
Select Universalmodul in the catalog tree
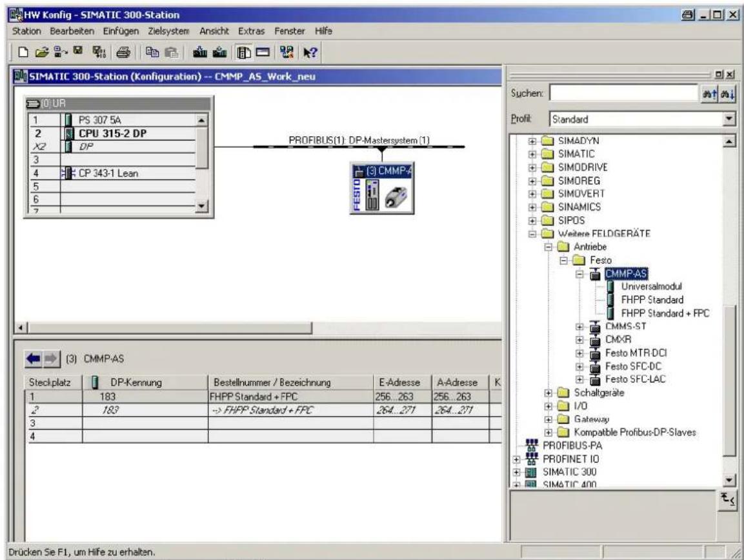[x=651, y=286]
